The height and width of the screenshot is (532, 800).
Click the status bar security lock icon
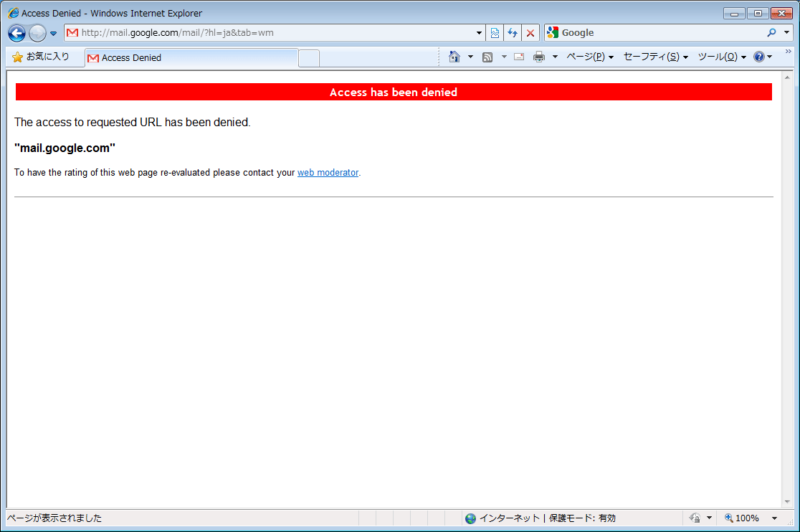[695, 518]
